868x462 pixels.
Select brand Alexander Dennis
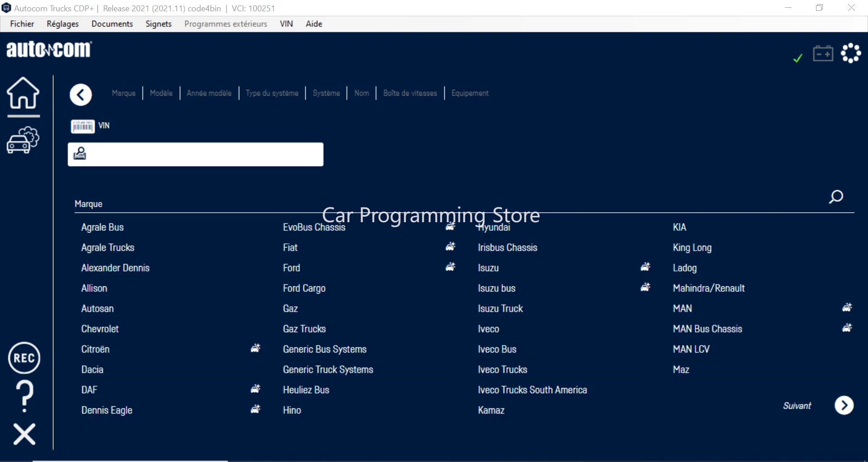[x=115, y=268]
